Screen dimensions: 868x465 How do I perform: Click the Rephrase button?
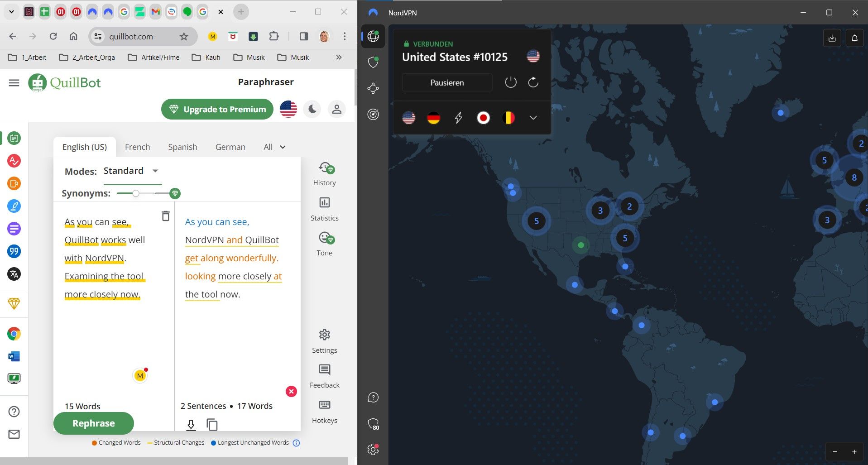click(94, 423)
